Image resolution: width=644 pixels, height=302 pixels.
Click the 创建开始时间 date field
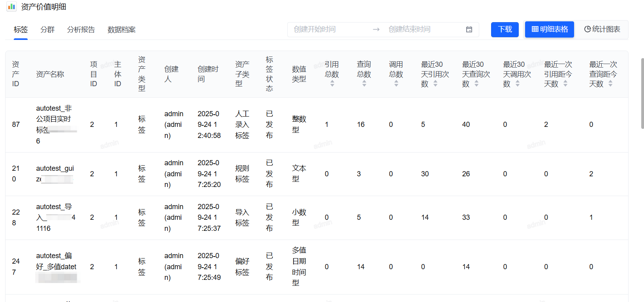(x=328, y=30)
